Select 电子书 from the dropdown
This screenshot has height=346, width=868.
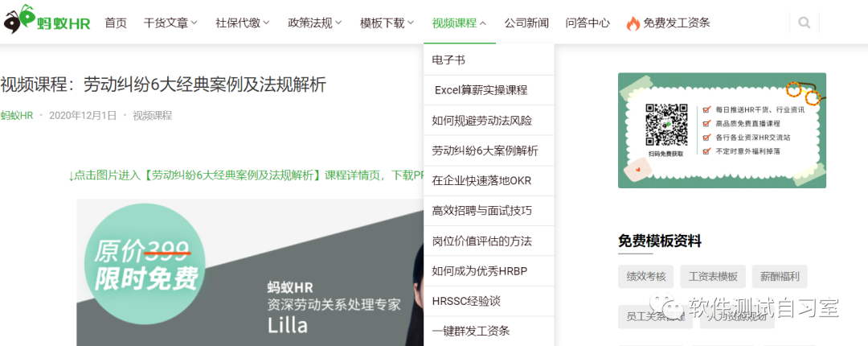pos(489,60)
